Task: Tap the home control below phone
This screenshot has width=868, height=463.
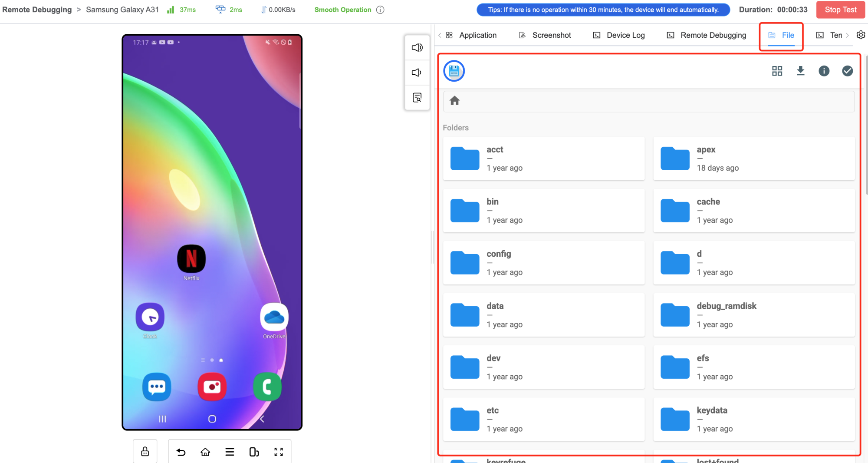Action: 205,452
